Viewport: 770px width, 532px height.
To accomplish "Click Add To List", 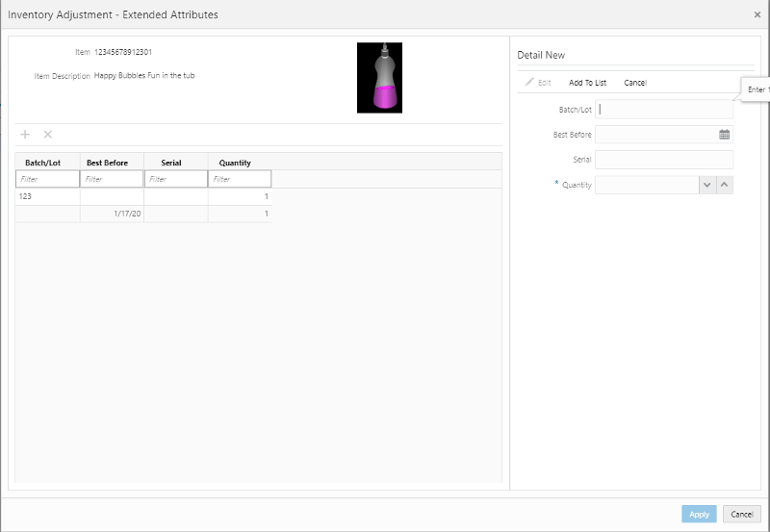I will (x=587, y=83).
